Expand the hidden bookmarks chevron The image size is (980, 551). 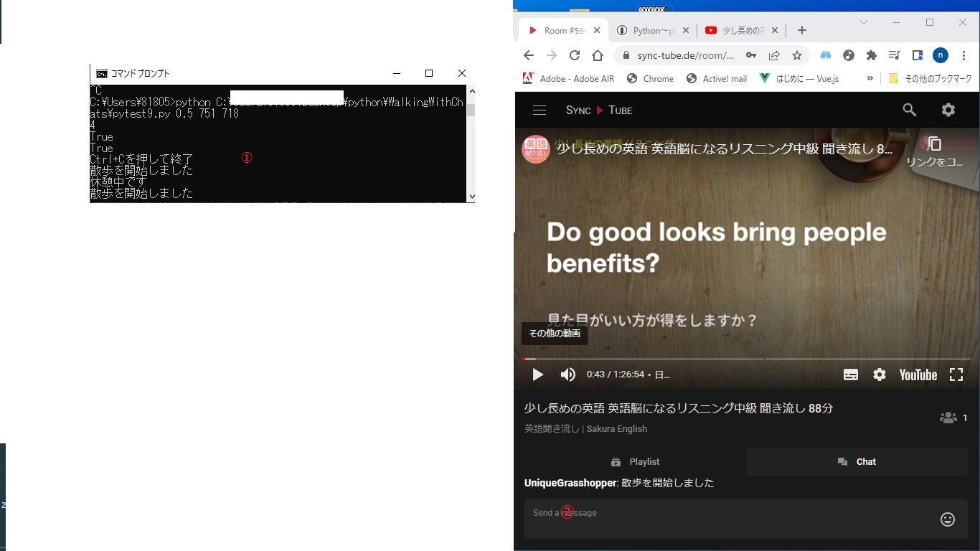point(870,79)
